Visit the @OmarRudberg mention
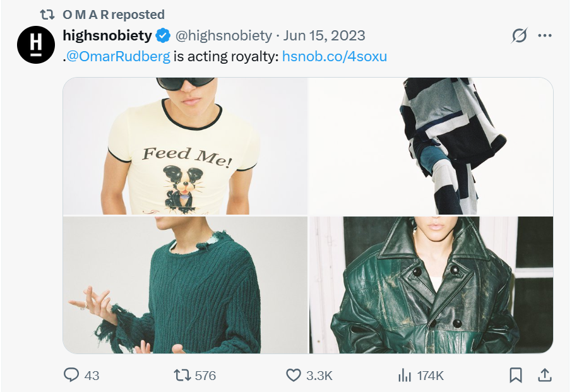572x392 pixels. [118, 56]
